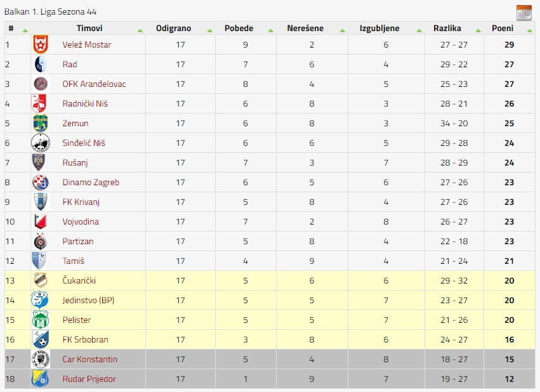Image resolution: width=540 pixels, height=392 pixels.
Task: Click the Vojvodina club crest
Action: (x=41, y=221)
